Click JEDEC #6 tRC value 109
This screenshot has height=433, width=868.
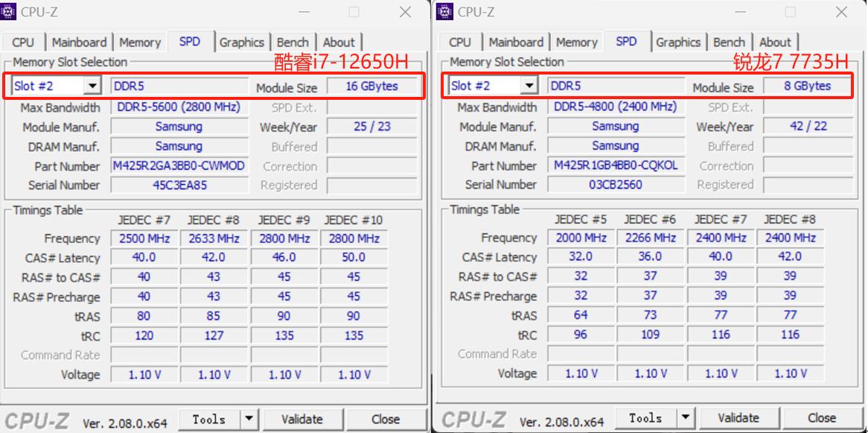tap(651, 335)
